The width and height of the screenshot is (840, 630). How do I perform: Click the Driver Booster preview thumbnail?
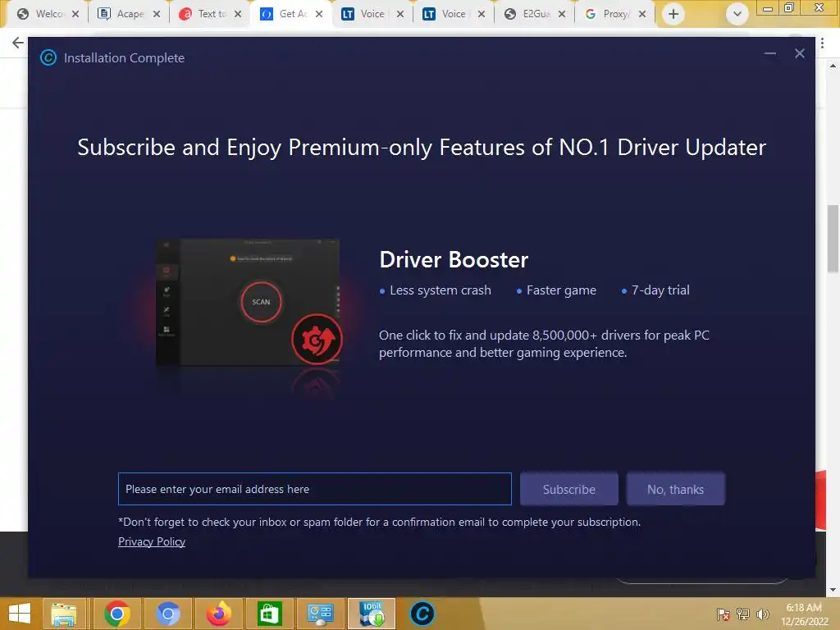pos(248,303)
